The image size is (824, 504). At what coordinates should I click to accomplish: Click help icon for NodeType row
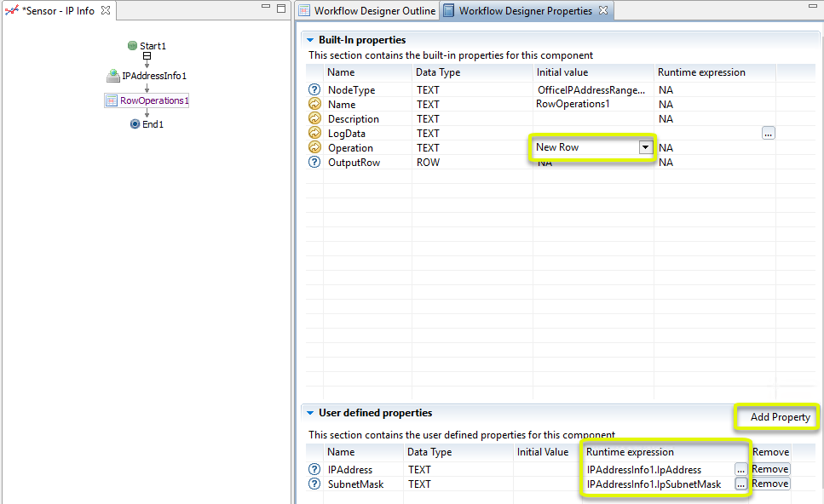(x=314, y=89)
